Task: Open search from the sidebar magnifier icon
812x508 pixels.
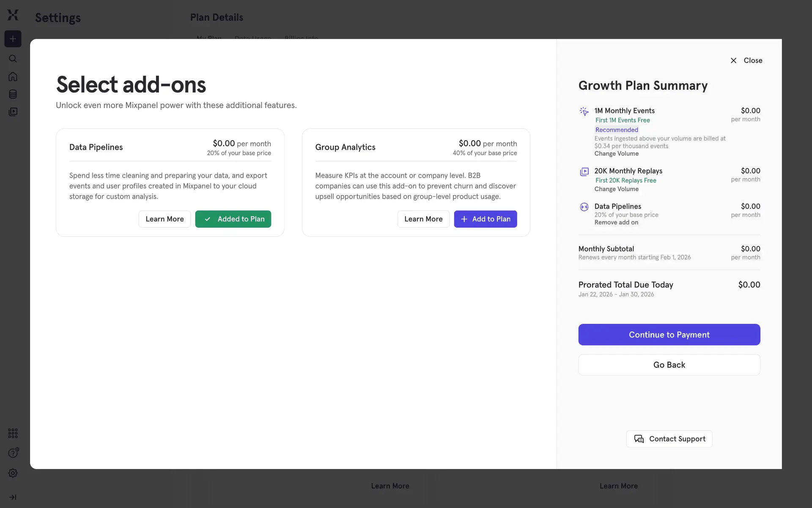Action: (13, 58)
